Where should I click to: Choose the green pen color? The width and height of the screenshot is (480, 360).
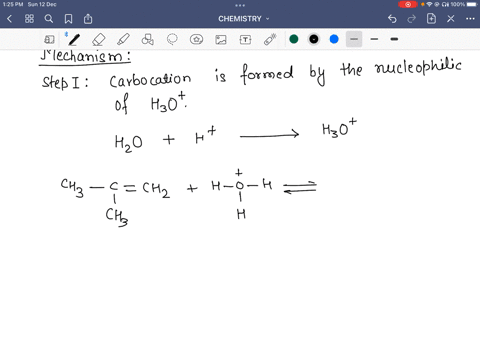click(294, 39)
